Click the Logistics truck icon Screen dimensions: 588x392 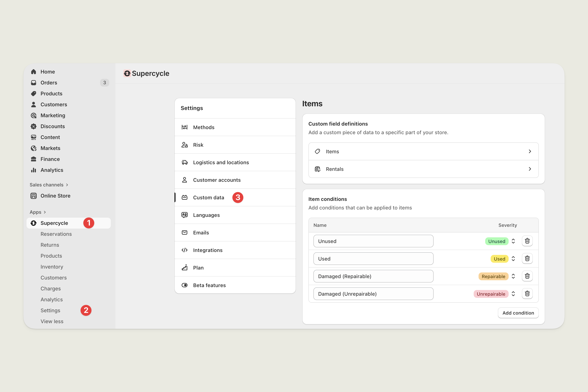(x=185, y=162)
